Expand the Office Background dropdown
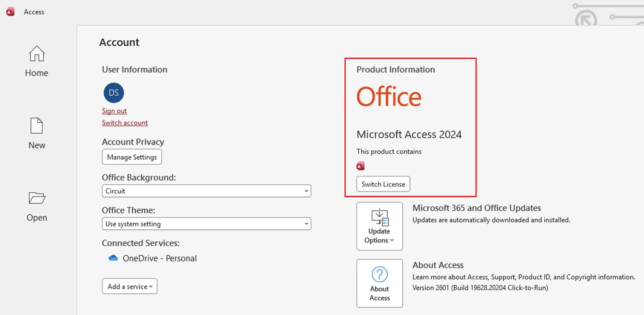 pos(206,191)
